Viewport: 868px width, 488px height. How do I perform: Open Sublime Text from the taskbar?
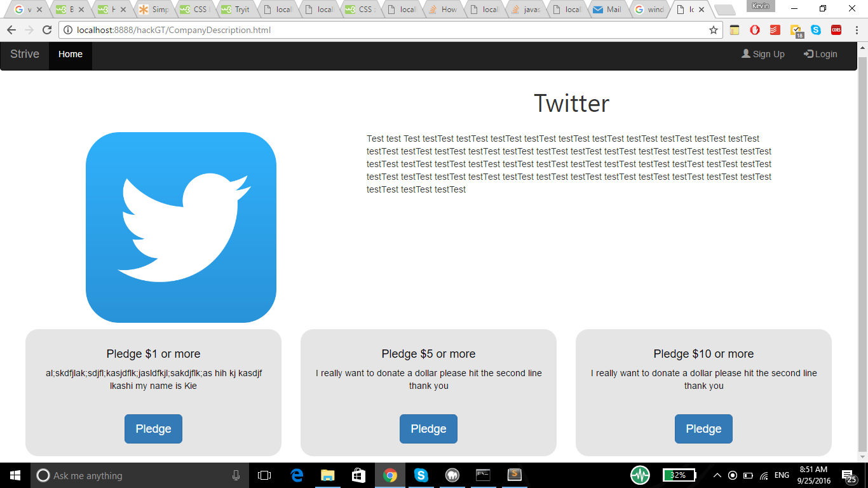click(514, 475)
